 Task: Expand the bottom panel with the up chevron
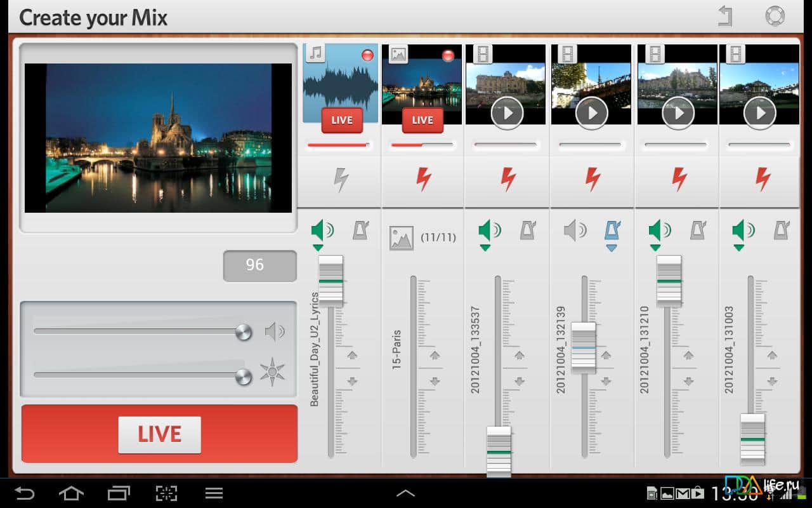click(405, 493)
